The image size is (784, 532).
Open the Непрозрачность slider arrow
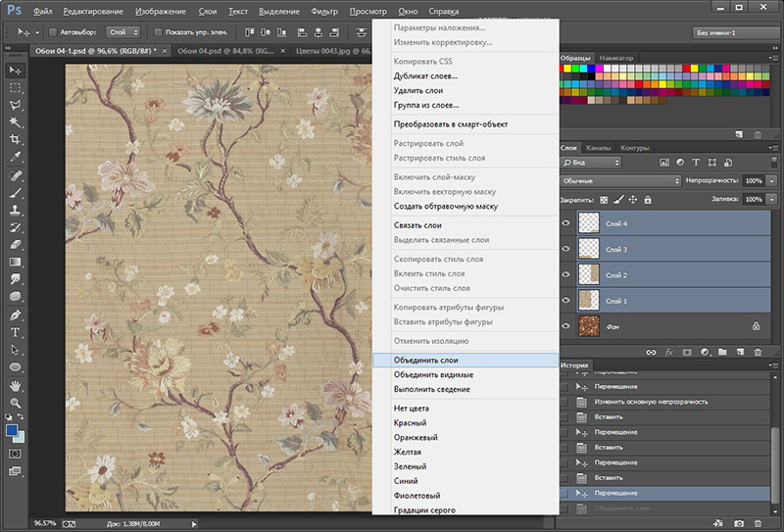point(772,180)
